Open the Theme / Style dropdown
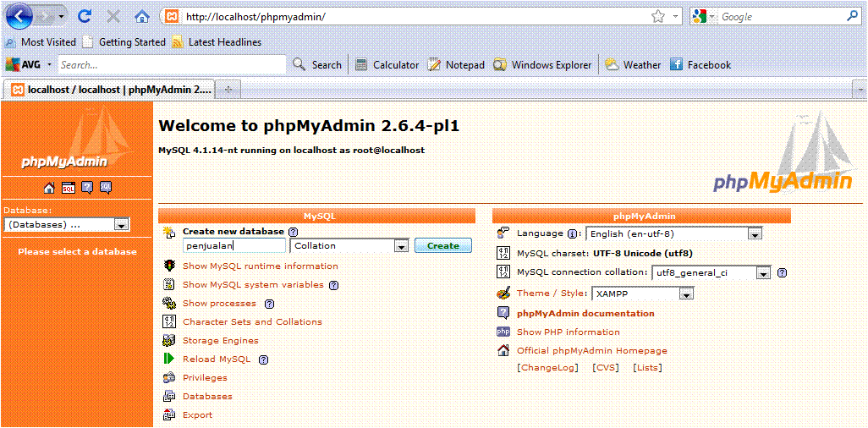 coord(686,294)
